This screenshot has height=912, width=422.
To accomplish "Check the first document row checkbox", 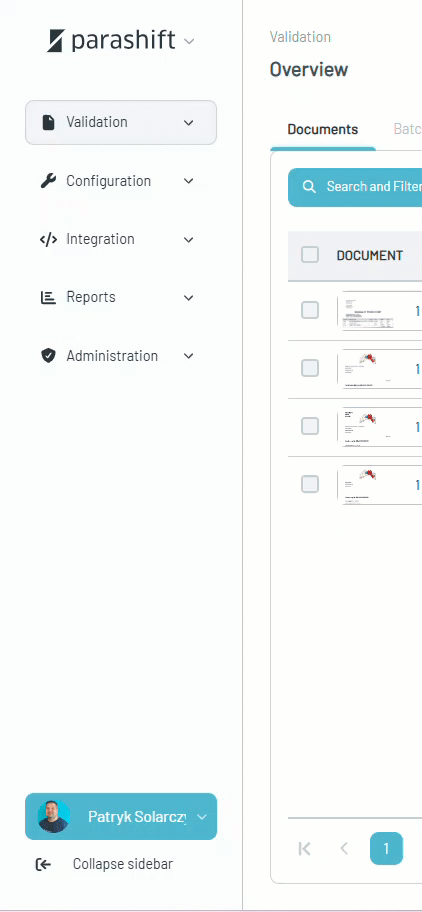I will (x=310, y=310).
